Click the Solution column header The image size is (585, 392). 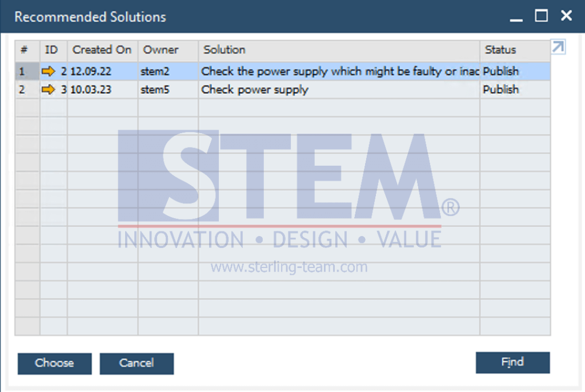[225, 50]
